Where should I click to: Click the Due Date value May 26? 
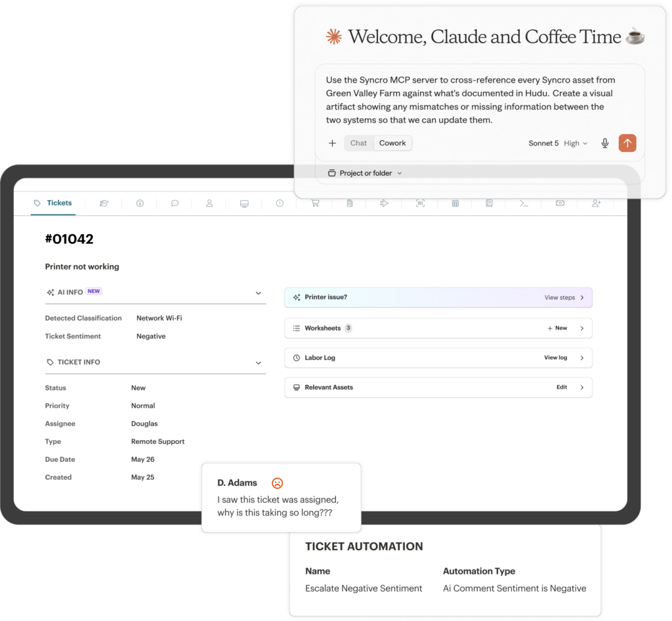click(x=142, y=459)
